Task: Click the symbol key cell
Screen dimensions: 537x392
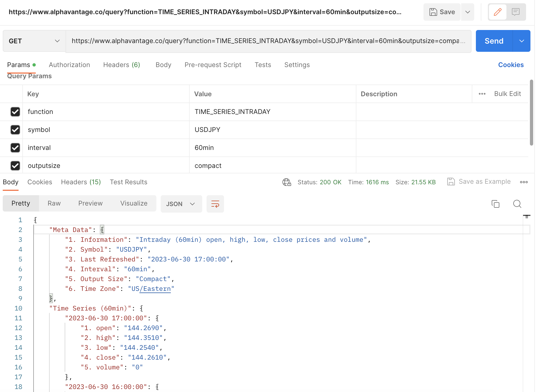Action: point(106,130)
